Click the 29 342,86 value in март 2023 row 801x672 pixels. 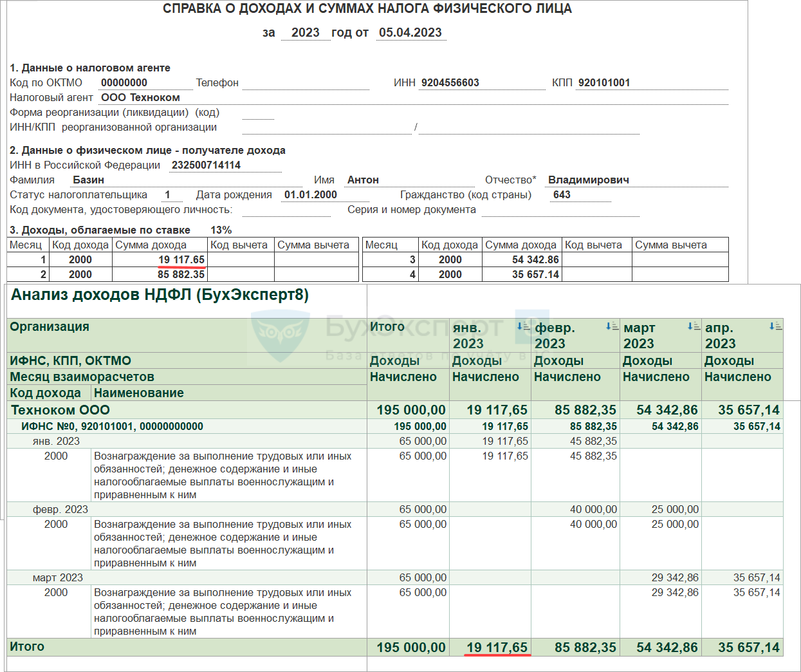[675, 577]
